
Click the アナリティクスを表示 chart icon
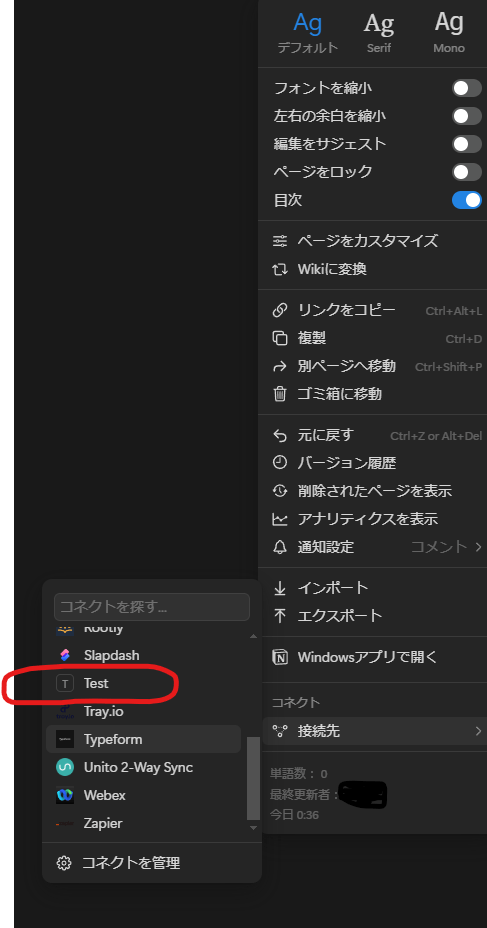tap(280, 519)
